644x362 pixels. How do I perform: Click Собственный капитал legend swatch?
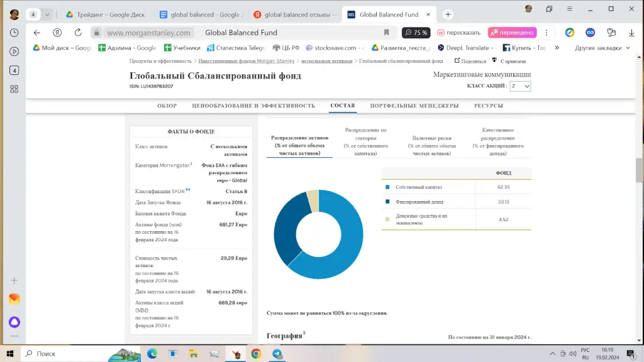click(x=387, y=187)
